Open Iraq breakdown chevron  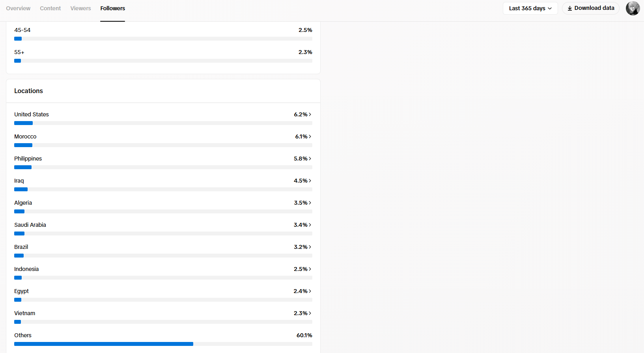pos(310,181)
